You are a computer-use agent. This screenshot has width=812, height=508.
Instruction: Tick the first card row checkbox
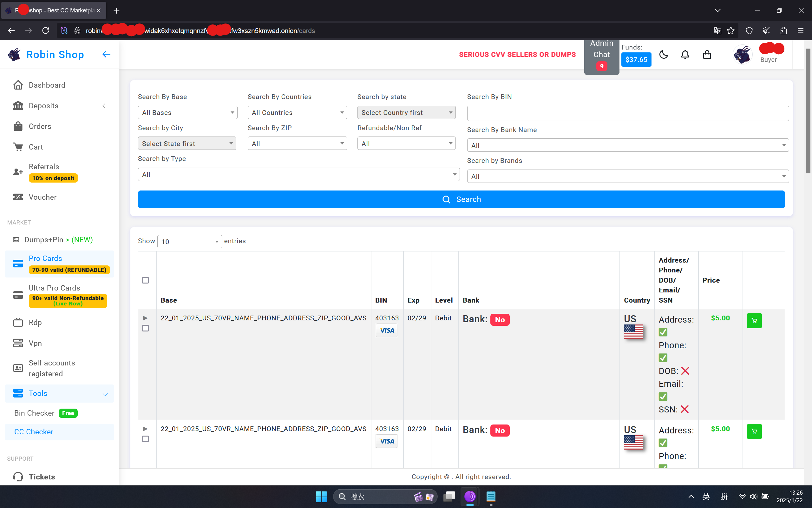tap(145, 328)
